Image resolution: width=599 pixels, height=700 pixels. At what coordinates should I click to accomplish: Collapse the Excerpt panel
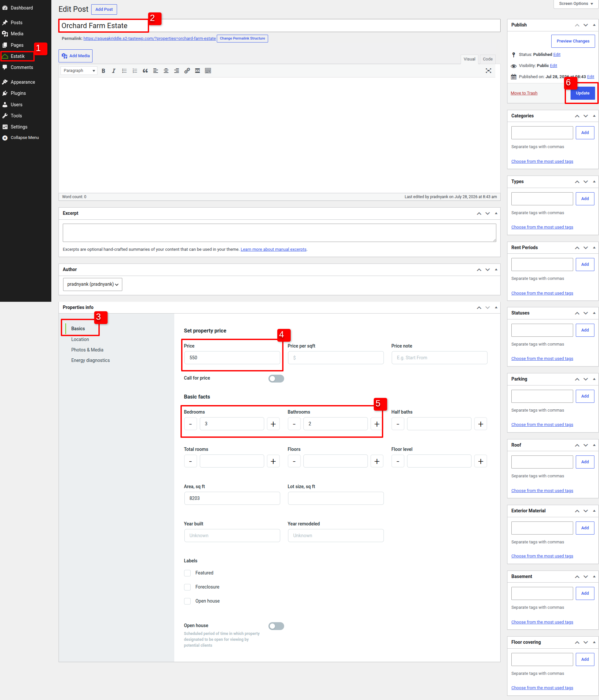(496, 213)
